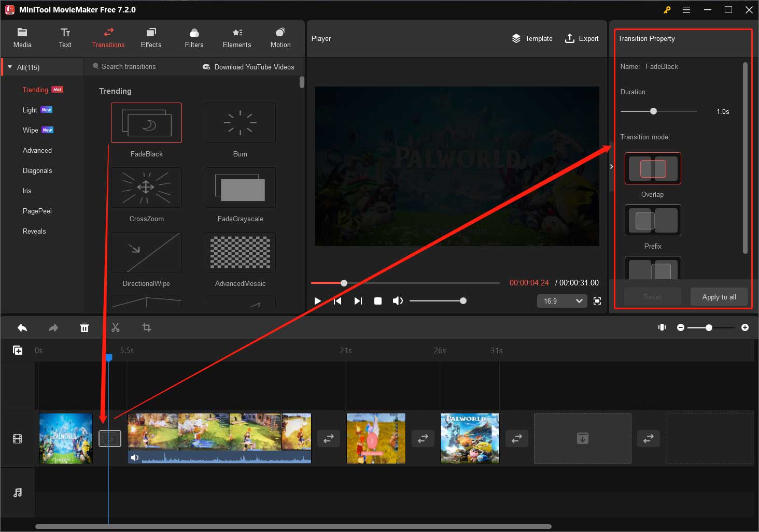The image size is (759, 532).
Task: Undo the last action
Action: (22, 327)
